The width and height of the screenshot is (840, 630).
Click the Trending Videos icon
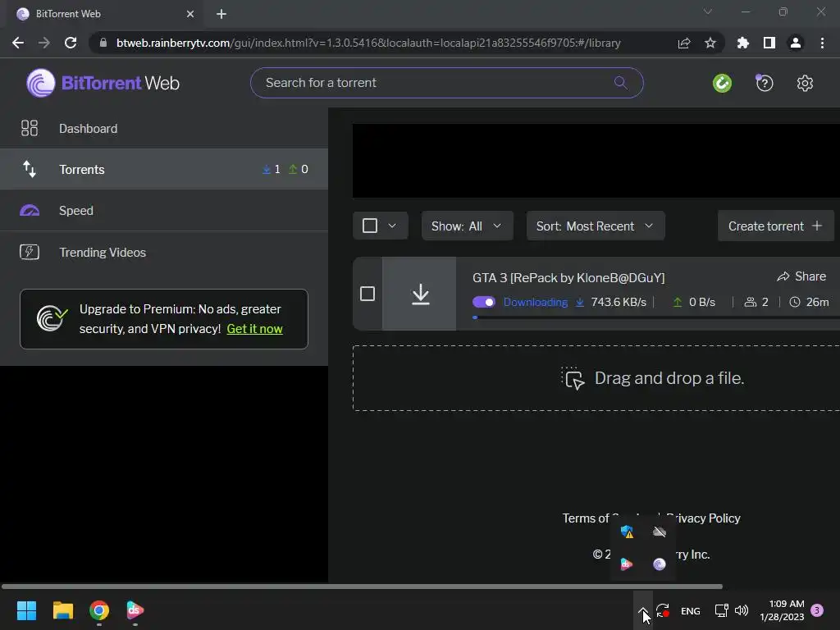click(30, 252)
